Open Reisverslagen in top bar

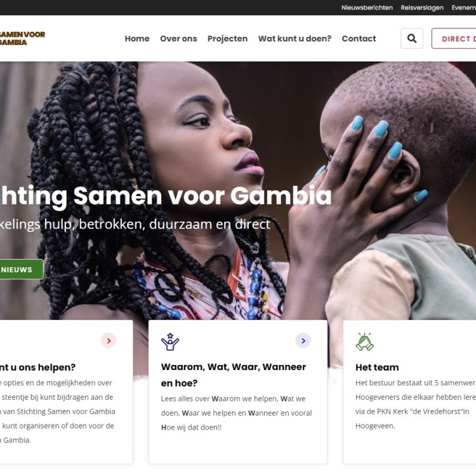click(422, 8)
